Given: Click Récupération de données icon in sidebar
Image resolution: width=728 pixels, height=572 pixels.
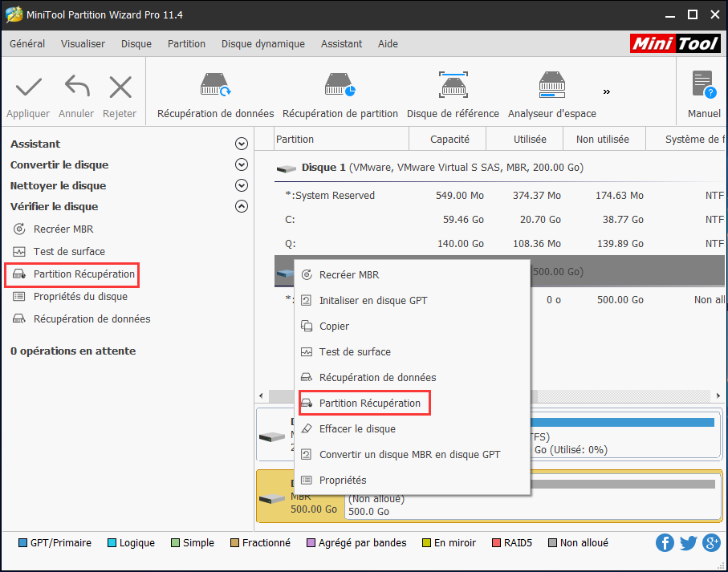Looking at the screenshot, I should coord(19,318).
